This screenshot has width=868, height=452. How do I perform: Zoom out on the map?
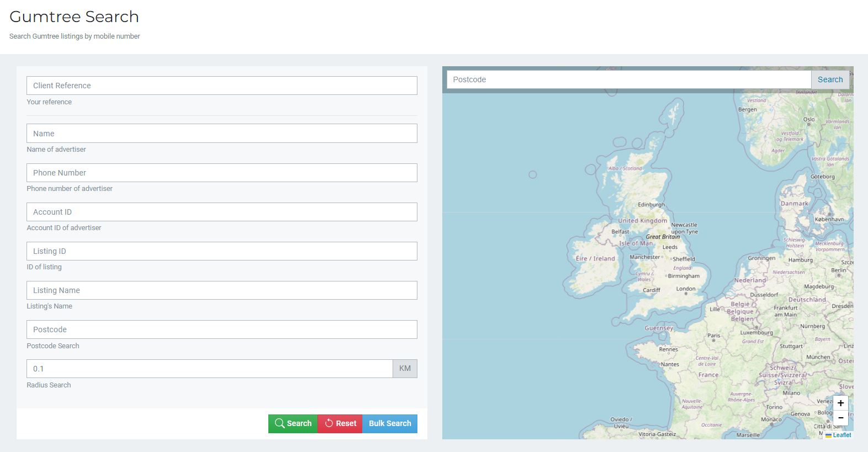coord(840,418)
